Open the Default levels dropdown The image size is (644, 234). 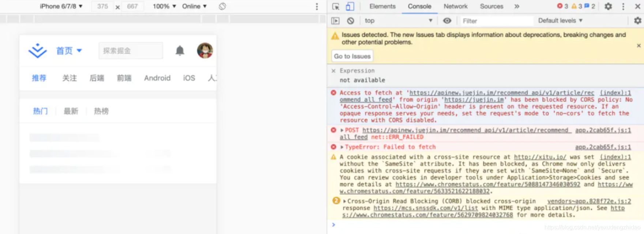click(560, 21)
